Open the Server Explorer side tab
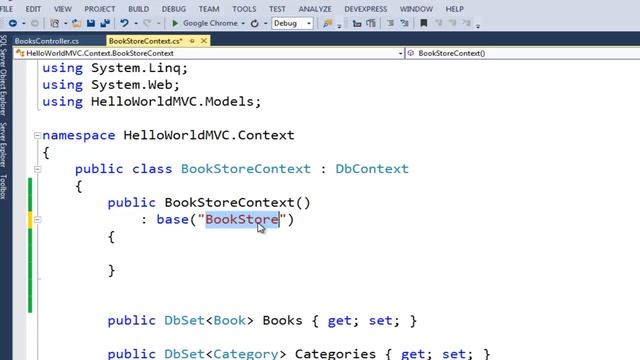640x360 pixels. pyautogui.click(x=4, y=144)
